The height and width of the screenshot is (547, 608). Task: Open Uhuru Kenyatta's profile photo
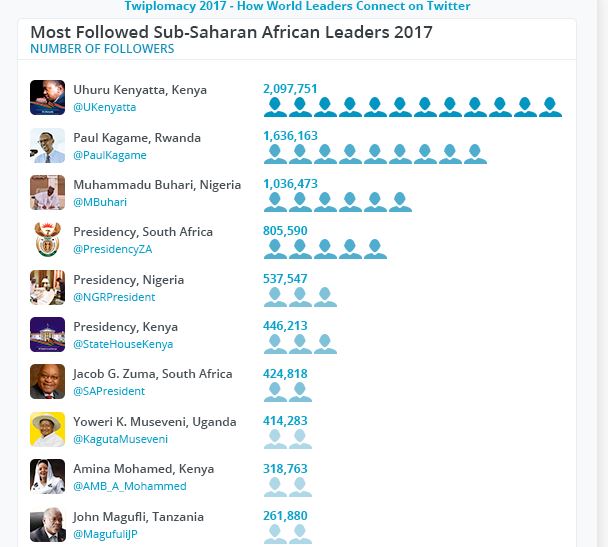click(x=47, y=97)
